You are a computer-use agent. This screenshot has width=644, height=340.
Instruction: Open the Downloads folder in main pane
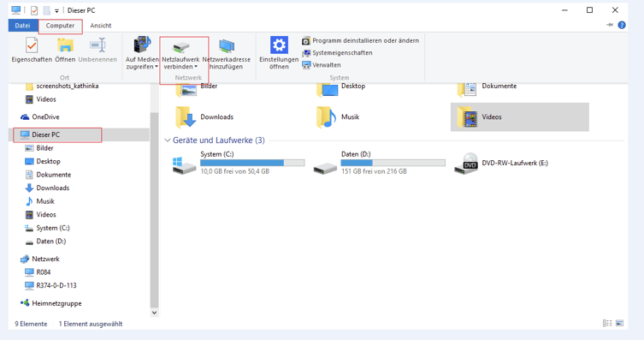tap(204, 117)
